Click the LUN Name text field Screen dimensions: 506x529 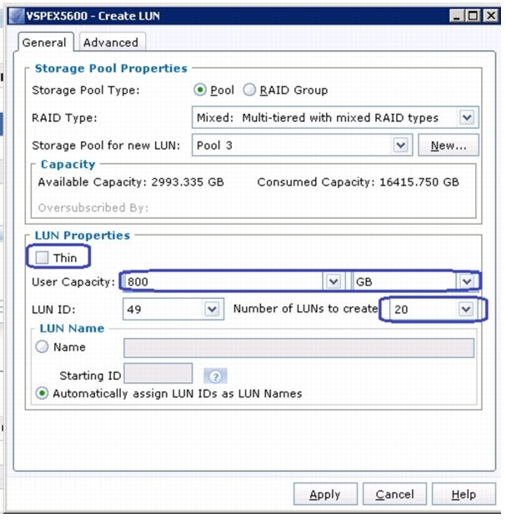pos(299,348)
